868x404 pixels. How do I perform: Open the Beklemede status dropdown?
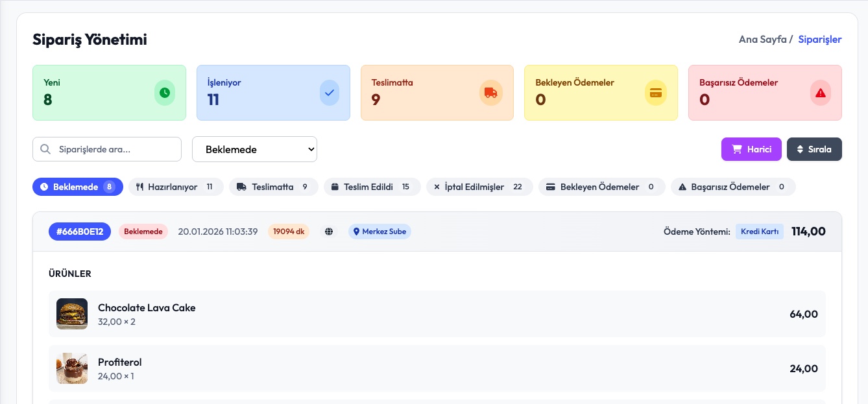254,149
